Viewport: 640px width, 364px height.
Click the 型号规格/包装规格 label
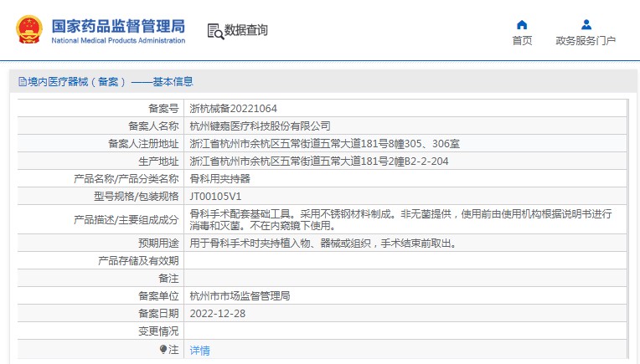pos(137,197)
